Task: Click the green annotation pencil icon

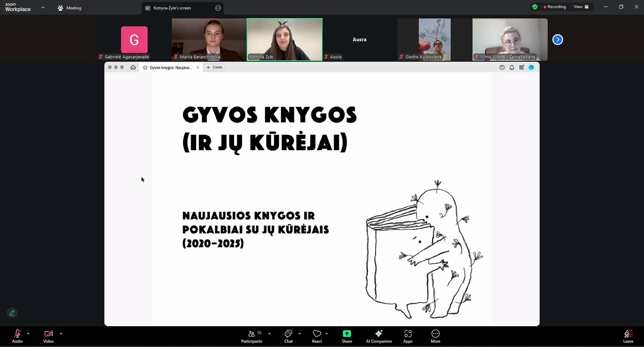Action: [12, 313]
